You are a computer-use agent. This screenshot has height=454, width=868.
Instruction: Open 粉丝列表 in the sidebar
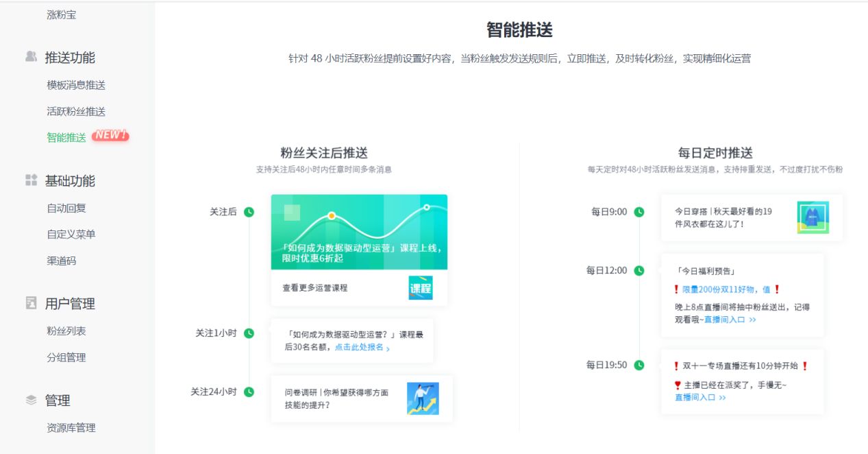(x=66, y=331)
